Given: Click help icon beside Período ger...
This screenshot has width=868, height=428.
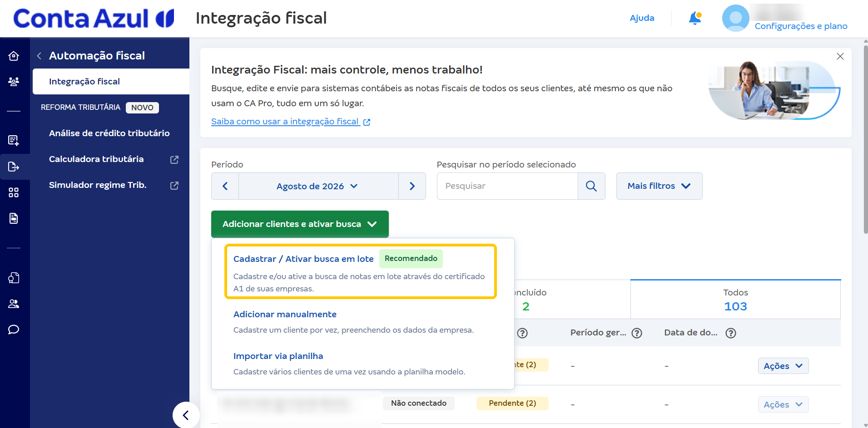Looking at the screenshot, I should click(x=637, y=333).
